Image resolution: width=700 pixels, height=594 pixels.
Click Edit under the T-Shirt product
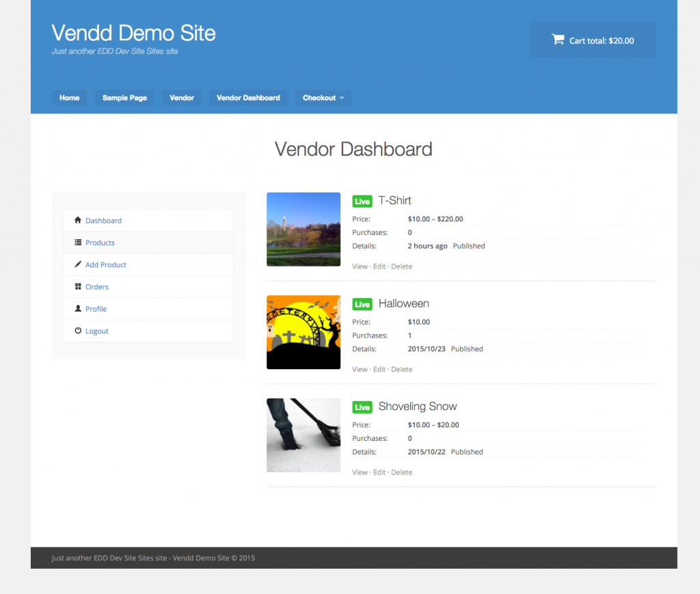(x=379, y=267)
